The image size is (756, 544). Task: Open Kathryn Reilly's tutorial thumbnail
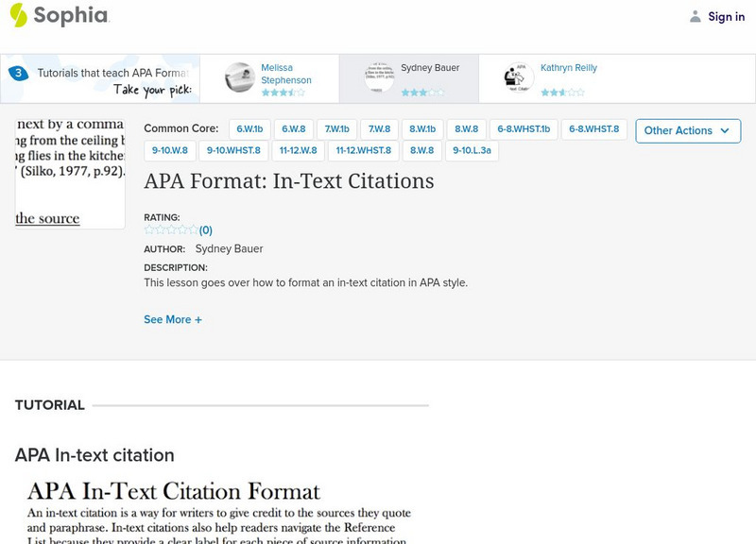tap(519, 77)
